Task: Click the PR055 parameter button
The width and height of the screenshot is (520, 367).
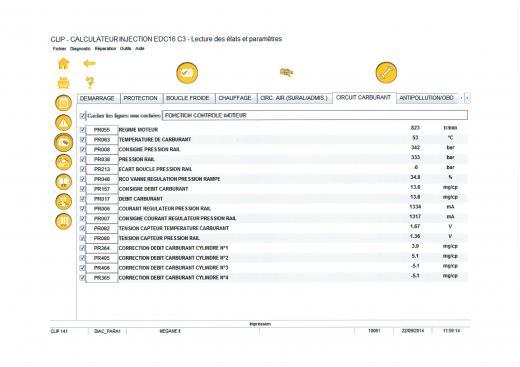Action: (102, 130)
